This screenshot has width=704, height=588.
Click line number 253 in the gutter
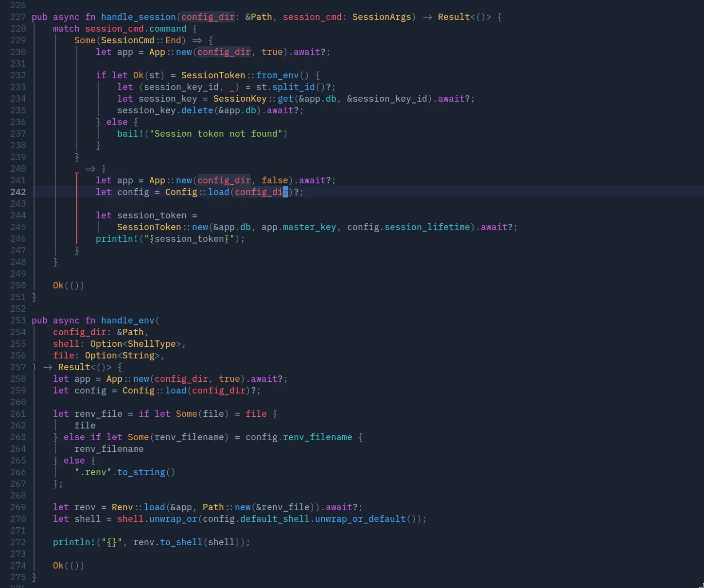point(18,321)
